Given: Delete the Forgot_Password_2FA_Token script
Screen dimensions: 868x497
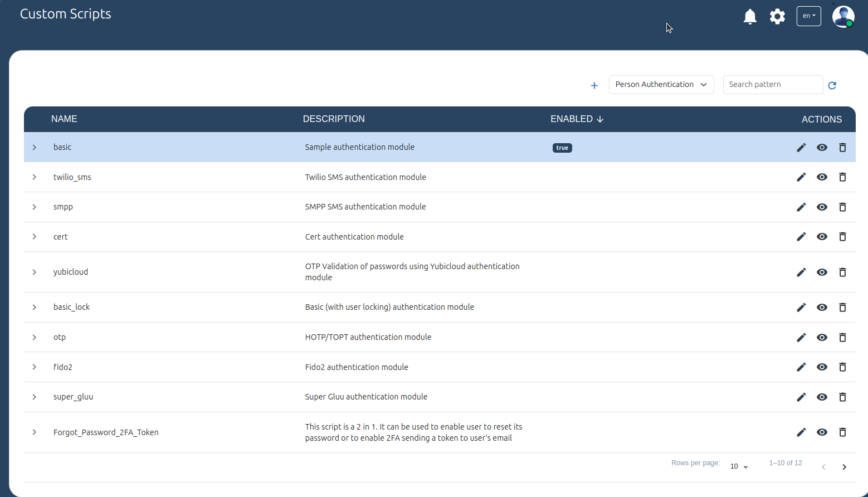Looking at the screenshot, I should tap(842, 432).
